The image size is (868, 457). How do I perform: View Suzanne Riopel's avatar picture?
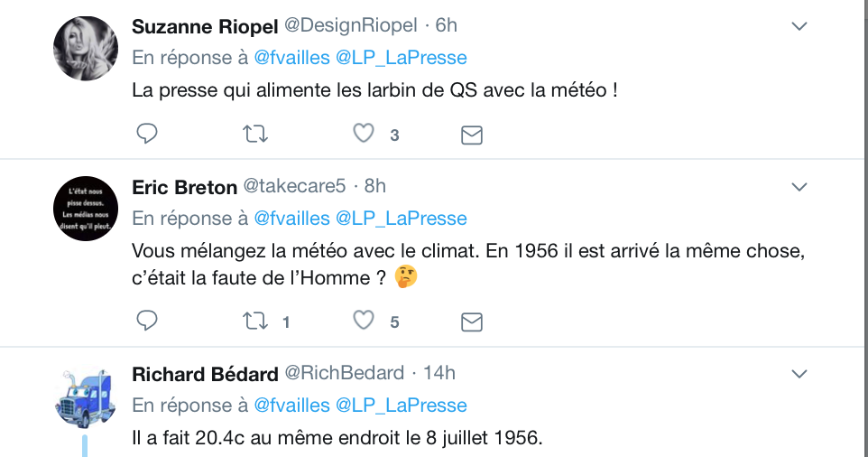86,49
